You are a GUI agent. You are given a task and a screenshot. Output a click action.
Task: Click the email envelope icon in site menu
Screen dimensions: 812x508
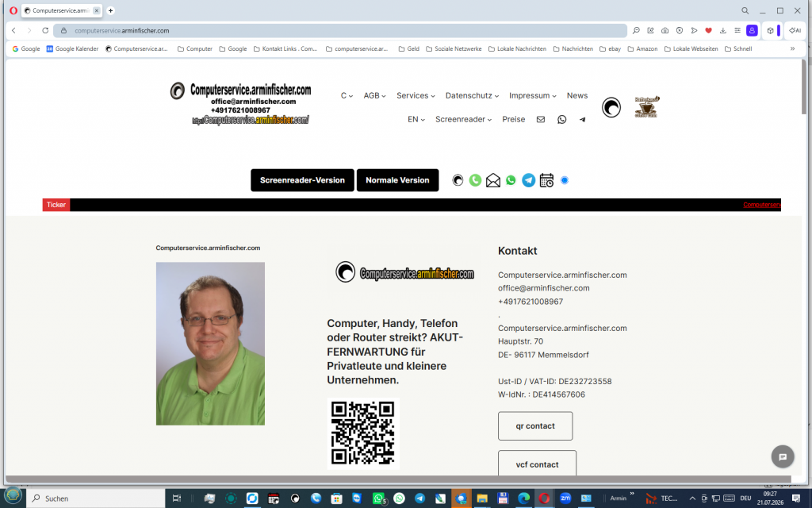(541, 119)
